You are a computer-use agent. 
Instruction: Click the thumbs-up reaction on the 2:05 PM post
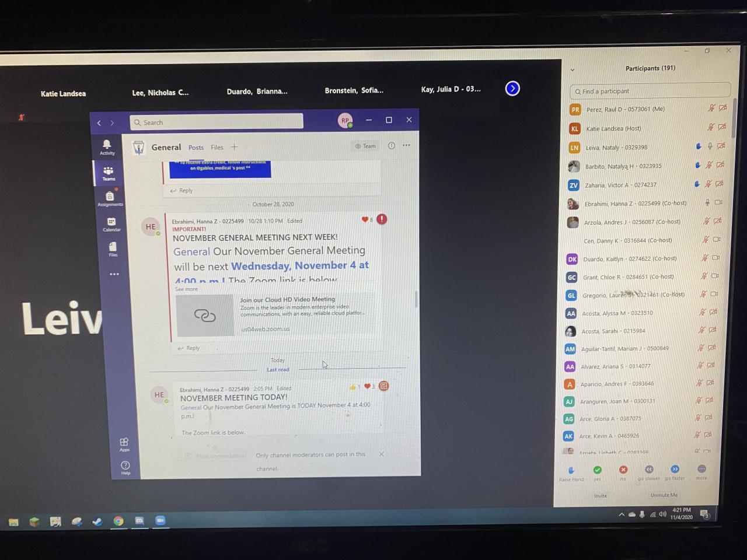[x=352, y=387]
